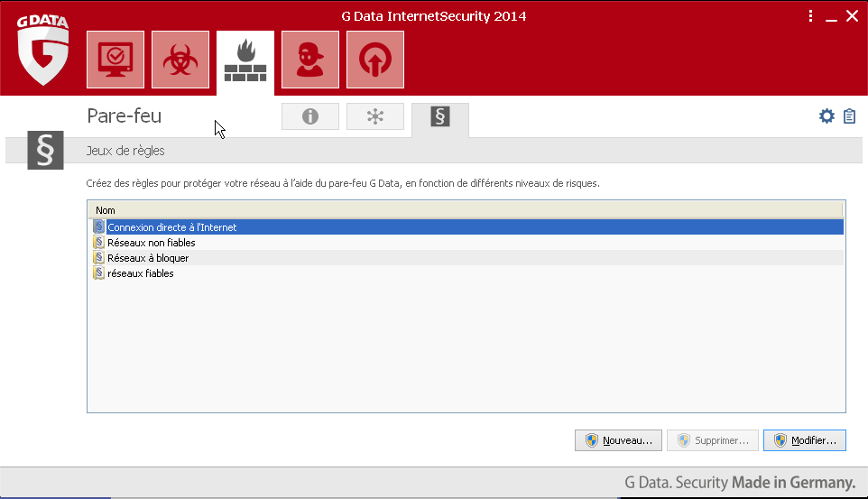Viewport: 868px width, 499px height.
Task: Click the Modifier... button
Action: click(x=804, y=440)
